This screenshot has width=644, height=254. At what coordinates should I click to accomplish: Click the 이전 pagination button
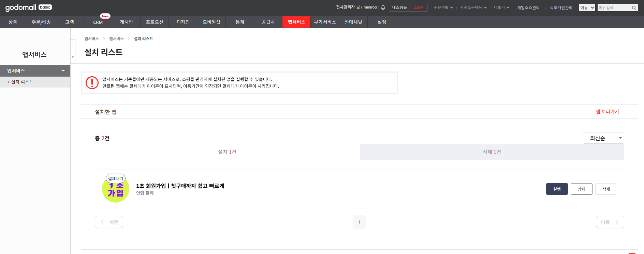109,222
